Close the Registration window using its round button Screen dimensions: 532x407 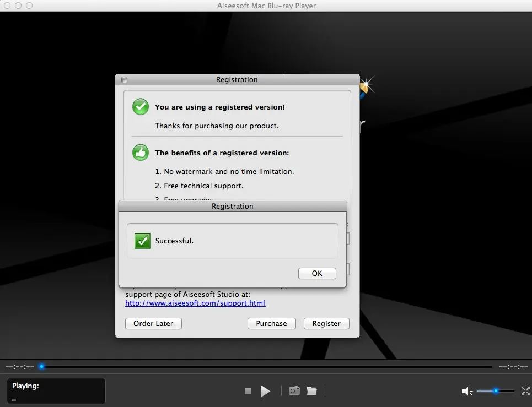pos(124,80)
